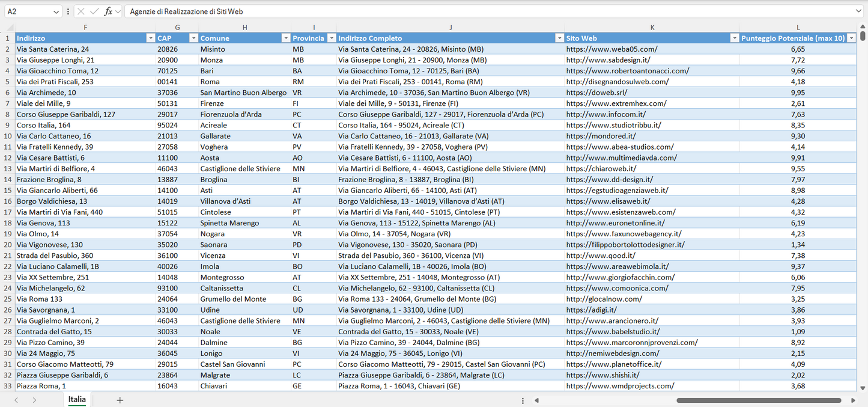Add a new worksheet with the plus icon
Screen dimensions: 868x407
[x=120, y=399]
